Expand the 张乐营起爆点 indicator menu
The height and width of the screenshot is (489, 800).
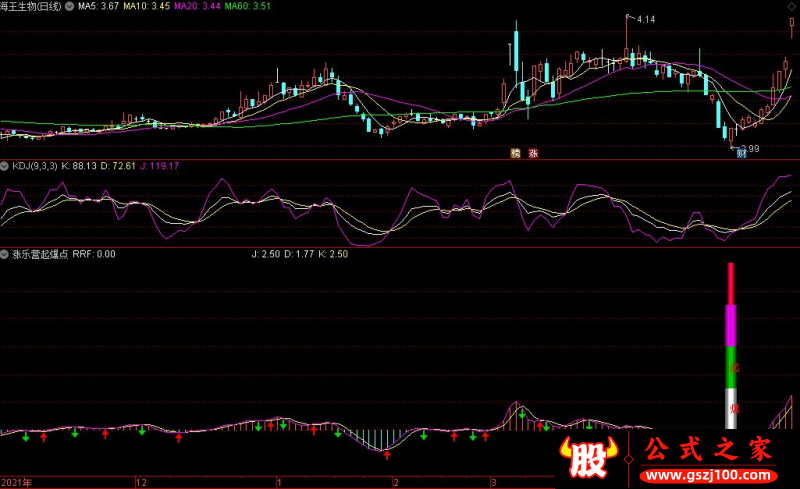4,254
